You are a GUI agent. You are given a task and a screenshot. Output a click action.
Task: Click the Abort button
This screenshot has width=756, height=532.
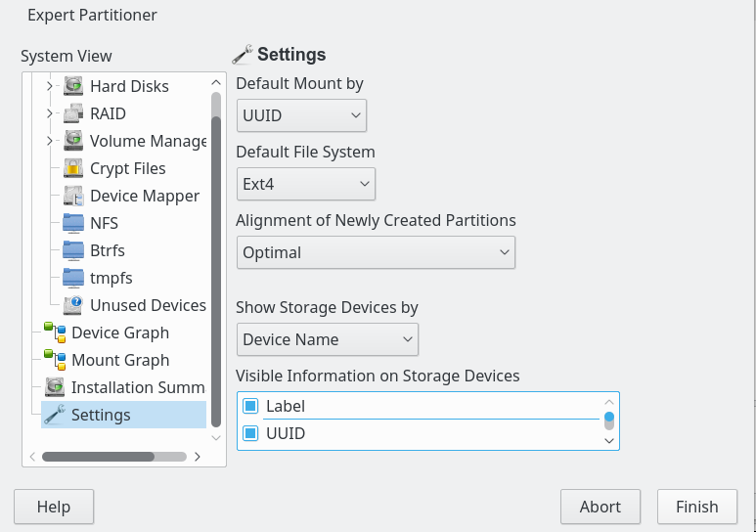(600, 507)
